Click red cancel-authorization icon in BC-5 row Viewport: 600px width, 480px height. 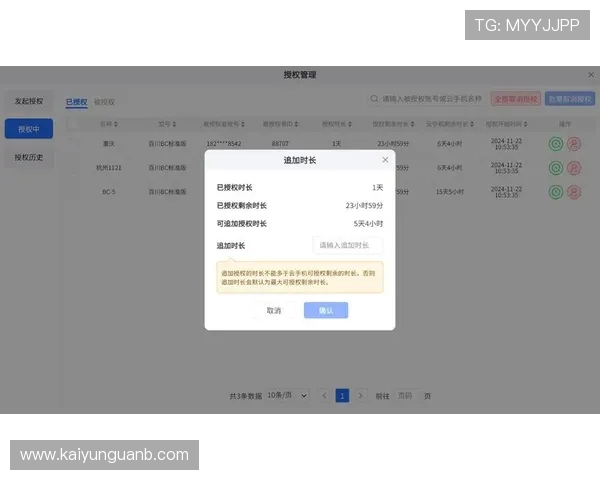click(x=574, y=192)
